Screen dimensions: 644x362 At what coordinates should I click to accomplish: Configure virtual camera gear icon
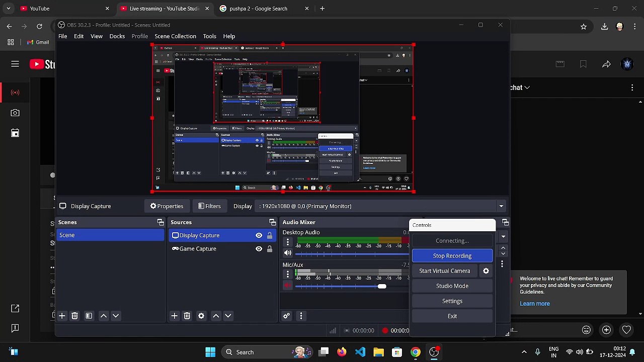[486, 271]
